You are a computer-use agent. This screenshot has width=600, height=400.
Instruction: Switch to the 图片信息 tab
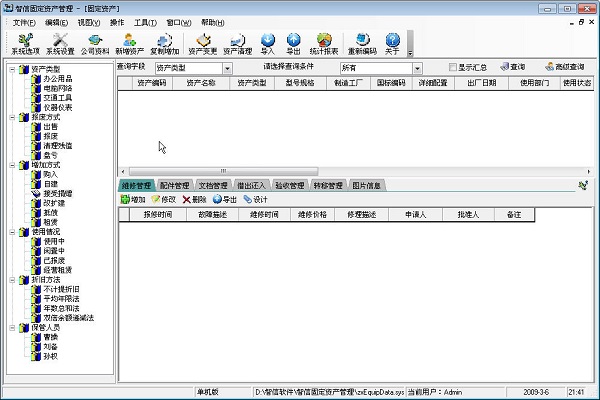366,186
